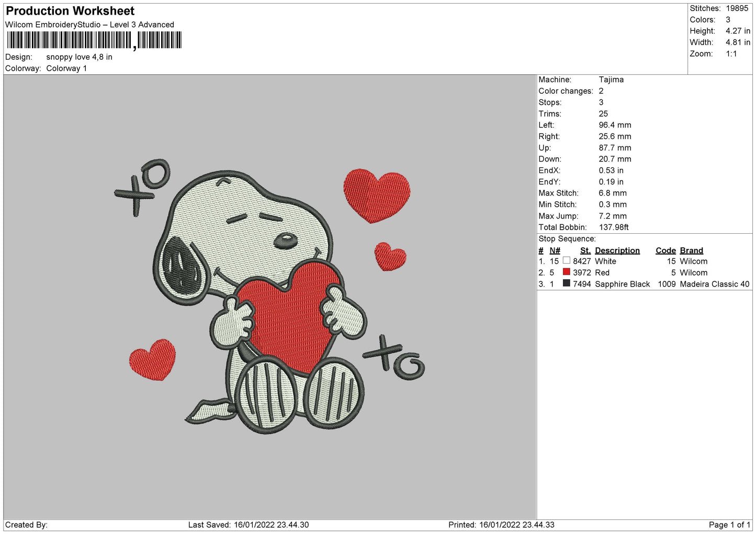Screen dimensions: 756x534
Task: Click the XO lettering at top left
Action: [143, 187]
